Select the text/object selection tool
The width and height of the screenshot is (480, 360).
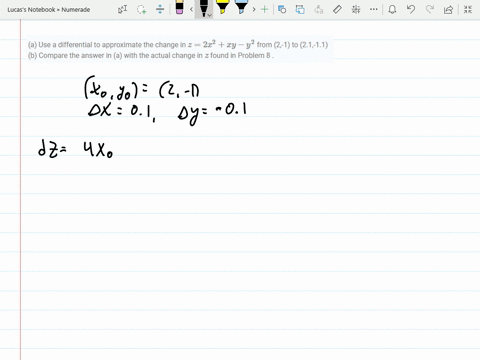pos(123,9)
